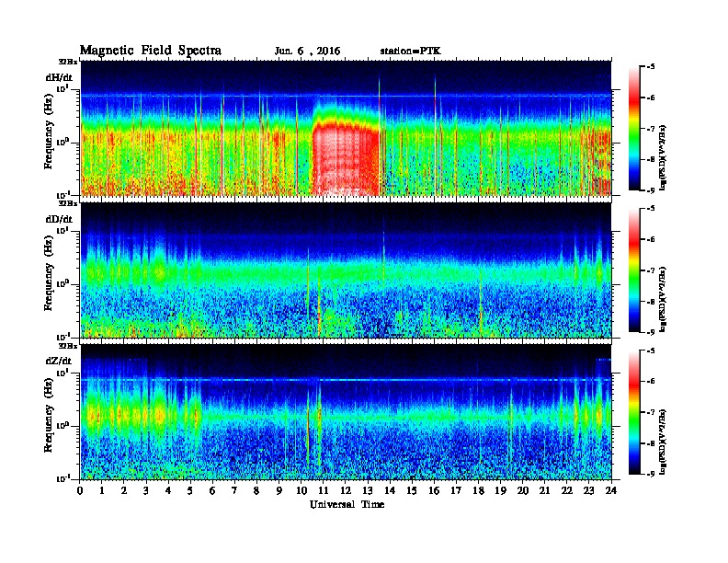The height and width of the screenshot is (563, 728).
Task: Click hour '17' on Universal Time axis
Action: tap(456, 491)
